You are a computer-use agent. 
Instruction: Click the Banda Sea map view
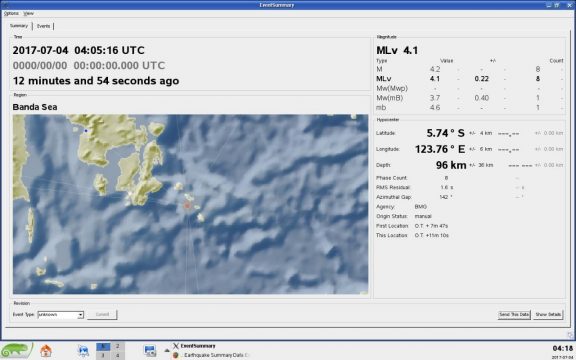tap(190, 204)
